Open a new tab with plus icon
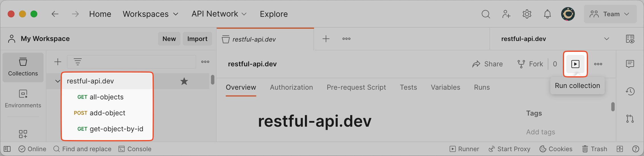Image resolution: width=644 pixels, height=156 pixels. [x=326, y=39]
